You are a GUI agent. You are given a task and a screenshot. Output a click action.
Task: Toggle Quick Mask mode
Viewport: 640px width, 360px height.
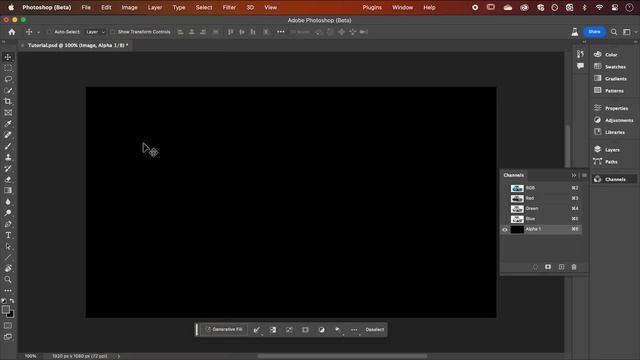[x=8, y=326]
